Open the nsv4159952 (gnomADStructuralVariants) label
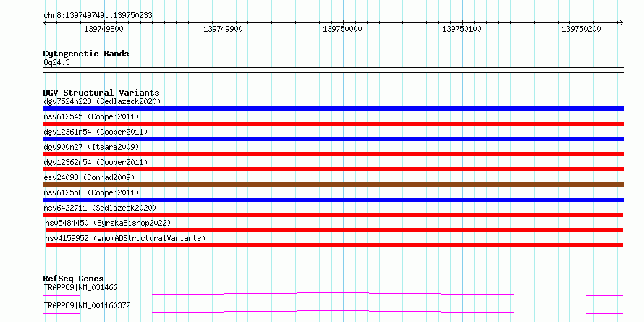The width and height of the screenshot is (644, 322). (x=125, y=238)
